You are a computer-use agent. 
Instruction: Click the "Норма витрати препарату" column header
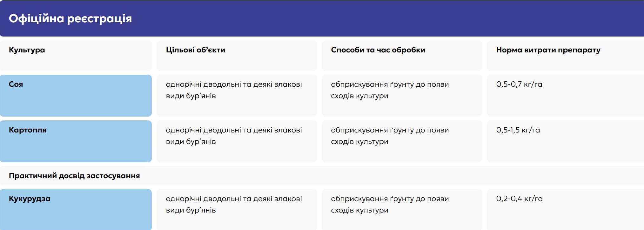click(565, 55)
